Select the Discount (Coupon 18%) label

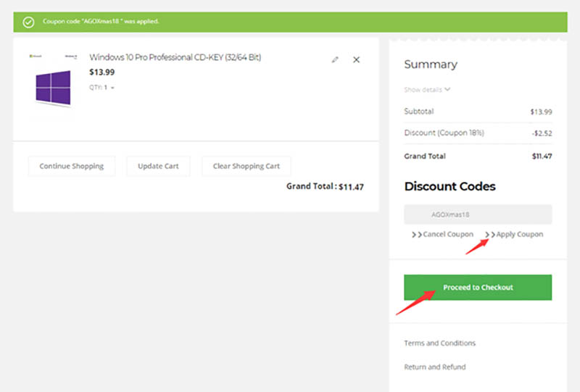(x=444, y=133)
